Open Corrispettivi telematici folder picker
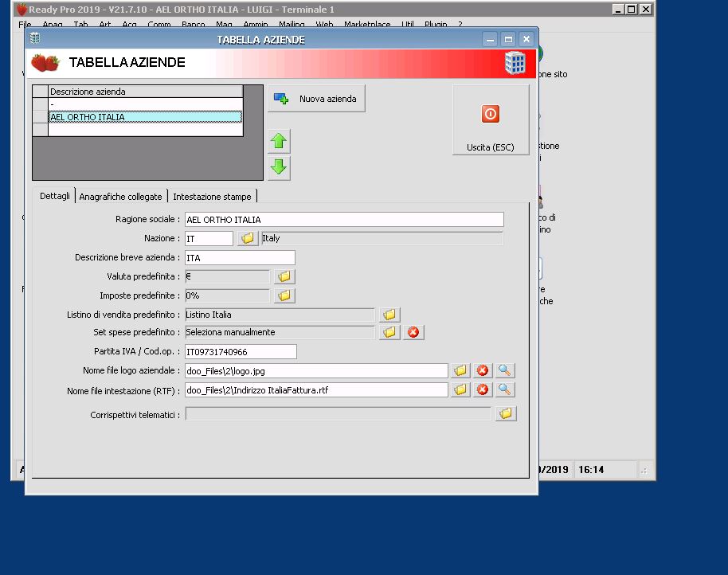The image size is (728, 575). coord(506,413)
